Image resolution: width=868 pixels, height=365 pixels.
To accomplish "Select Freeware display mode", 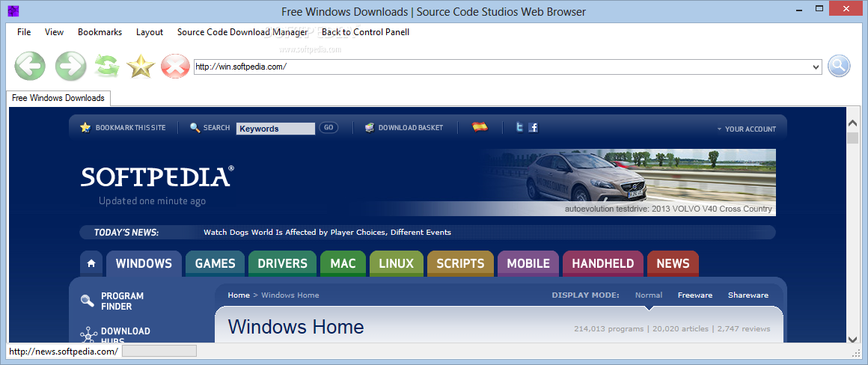I will click(x=695, y=295).
